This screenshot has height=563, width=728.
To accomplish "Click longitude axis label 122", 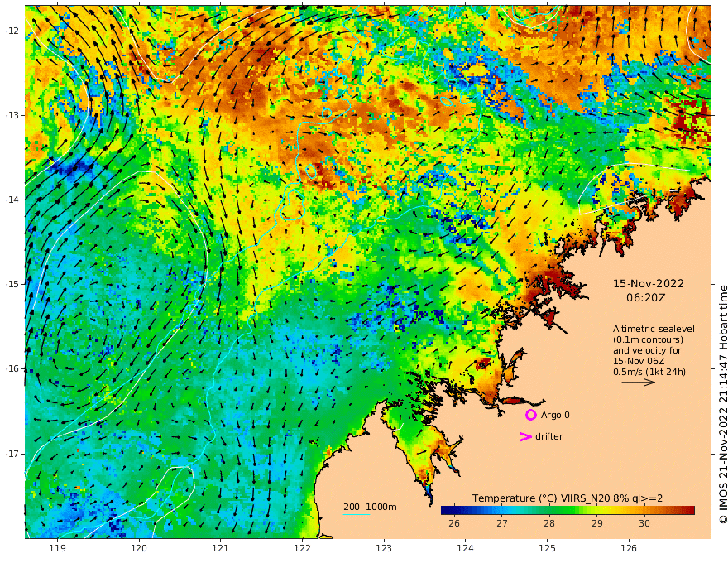I will pos(302,548).
